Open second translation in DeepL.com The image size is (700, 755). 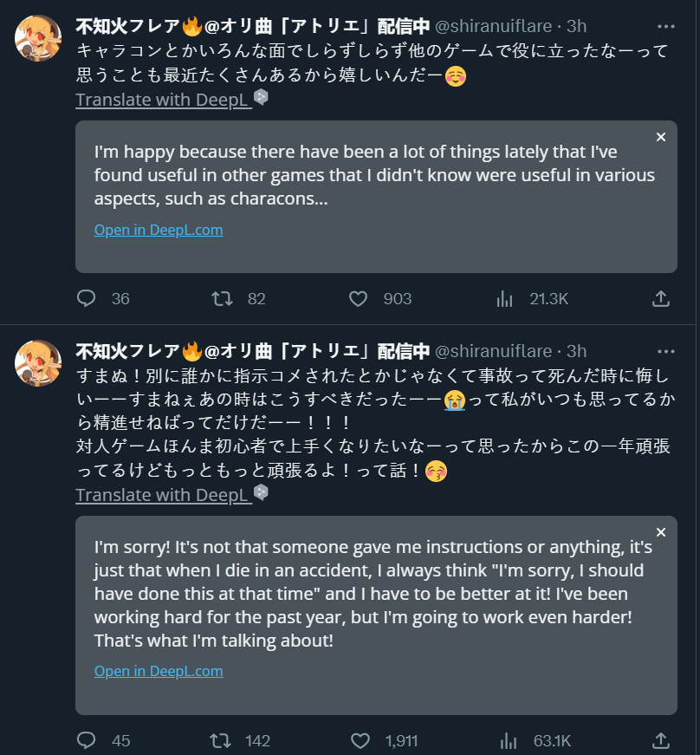tap(159, 672)
